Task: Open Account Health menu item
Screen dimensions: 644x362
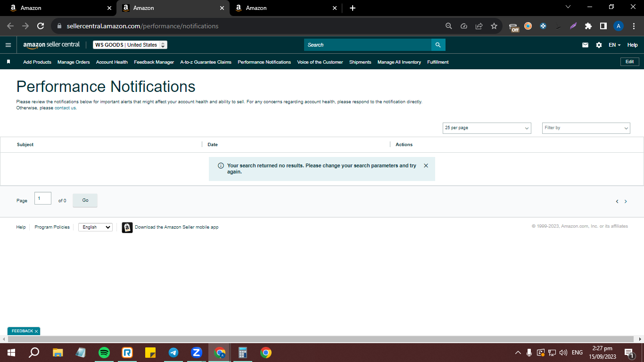Action: pos(112,62)
